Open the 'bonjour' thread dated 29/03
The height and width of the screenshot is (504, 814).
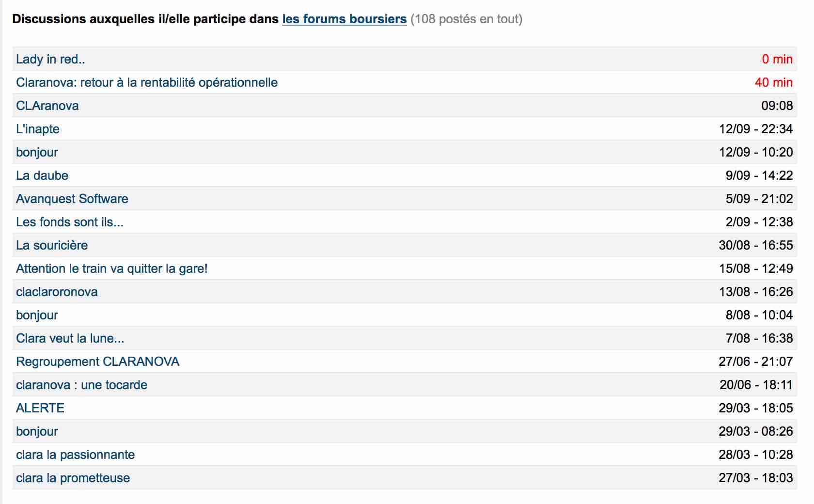click(37, 431)
